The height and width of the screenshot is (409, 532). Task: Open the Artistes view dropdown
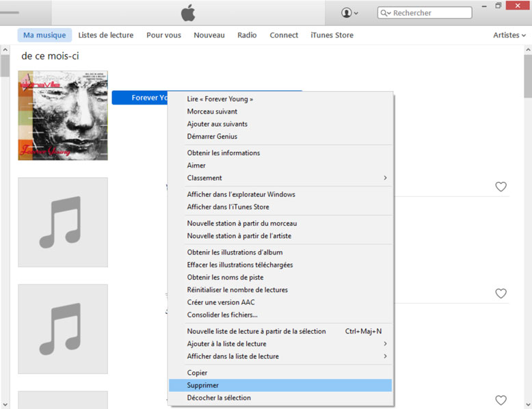coord(509,35)
